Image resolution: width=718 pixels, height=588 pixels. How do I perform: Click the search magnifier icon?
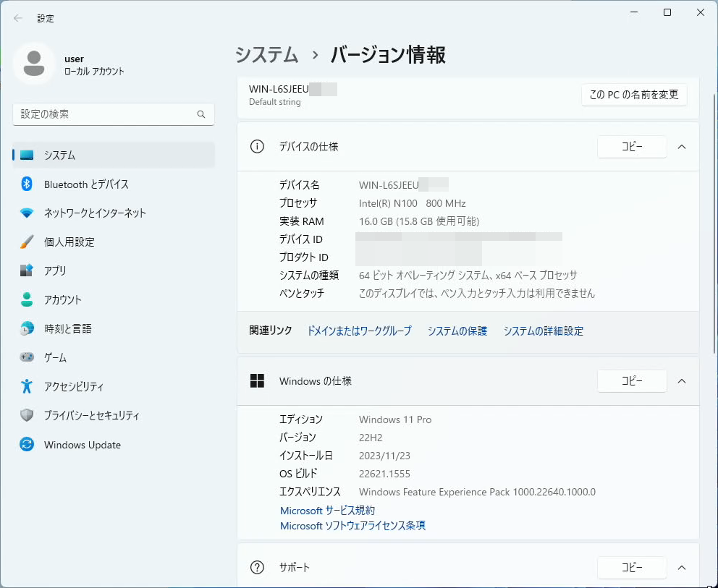(x=201, y=114)
